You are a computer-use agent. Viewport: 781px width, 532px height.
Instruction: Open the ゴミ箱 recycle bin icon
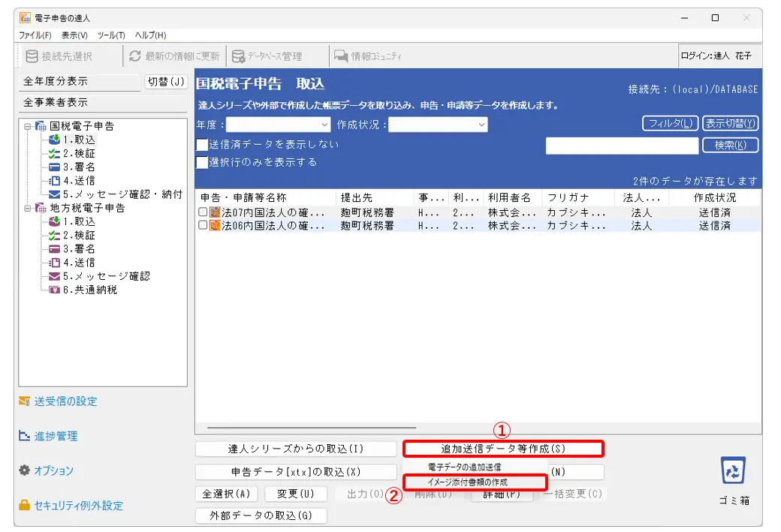pos(733,471)
